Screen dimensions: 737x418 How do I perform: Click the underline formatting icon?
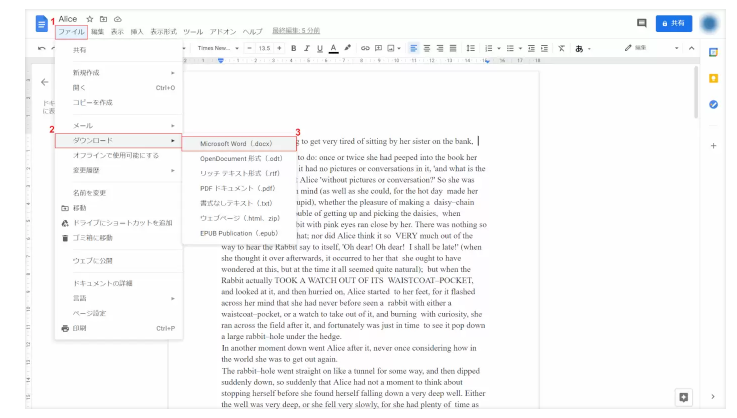tap(320, 48)
